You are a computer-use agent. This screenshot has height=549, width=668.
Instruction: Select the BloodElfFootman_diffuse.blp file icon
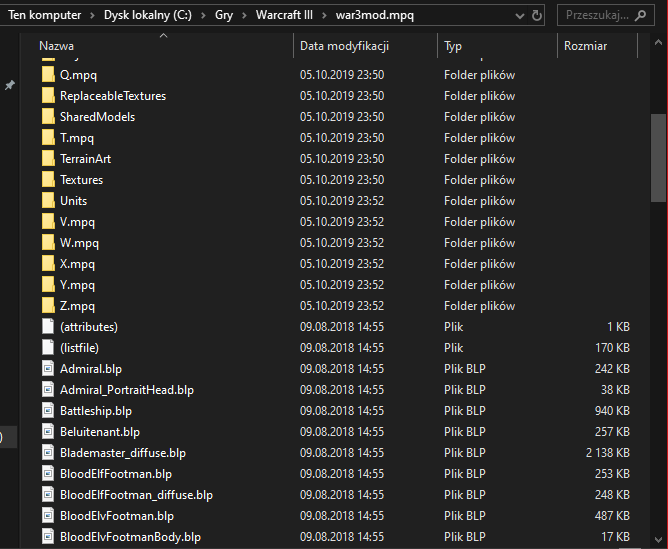[x=48, y=494]
